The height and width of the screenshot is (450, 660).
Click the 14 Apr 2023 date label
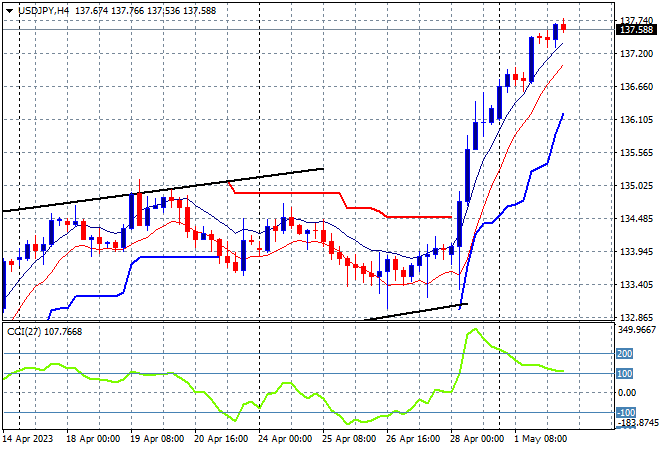point(28,439)
